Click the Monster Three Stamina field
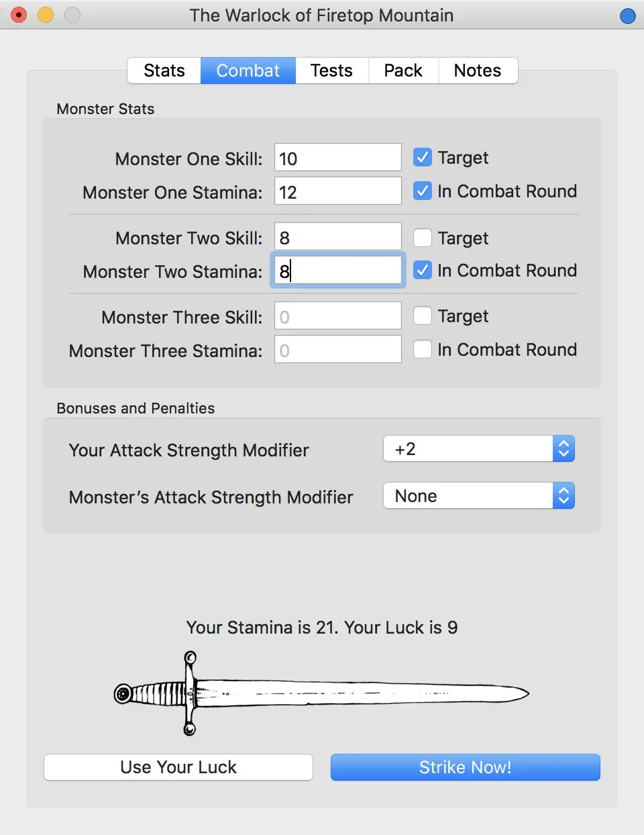Screen dimensions: 644x835 338,350
